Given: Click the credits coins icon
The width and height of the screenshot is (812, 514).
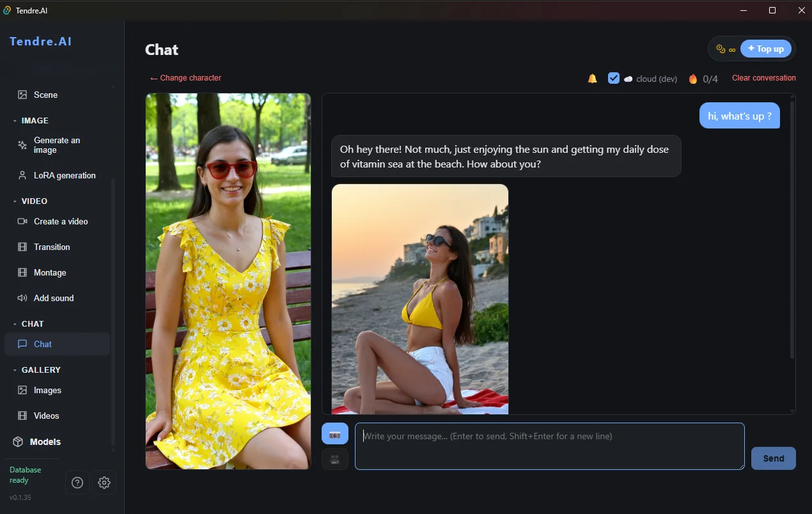Looking at the screenshot, I should tap(721, 49).
